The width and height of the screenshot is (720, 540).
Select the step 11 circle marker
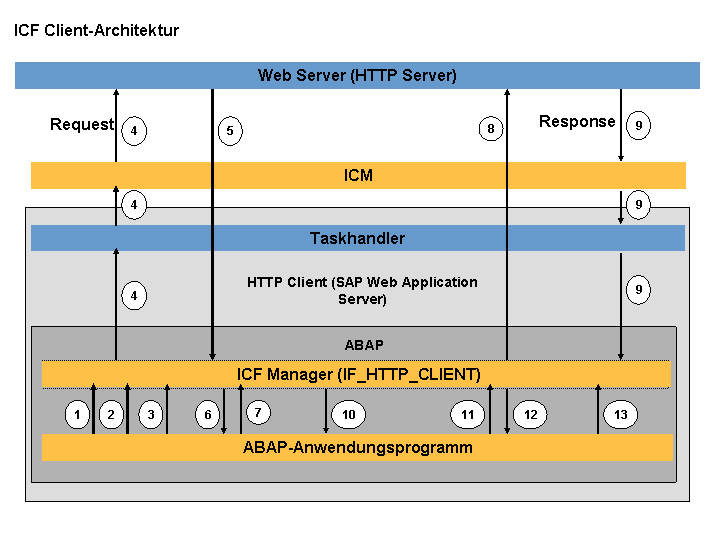467,415
